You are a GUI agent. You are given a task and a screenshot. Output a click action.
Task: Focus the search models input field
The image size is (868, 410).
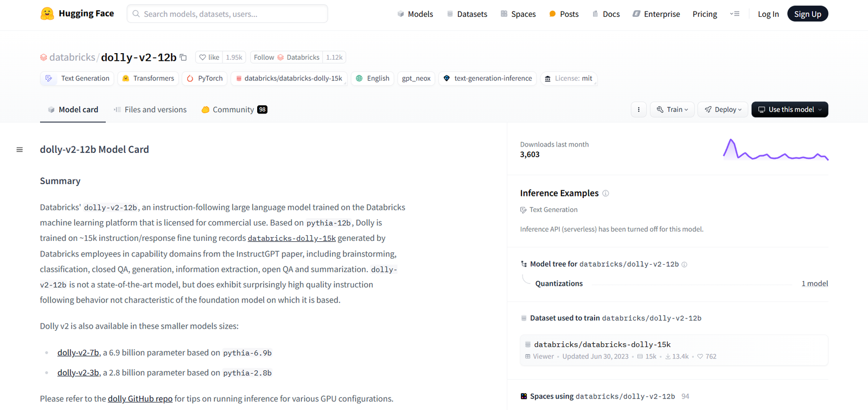pos(228,14)
